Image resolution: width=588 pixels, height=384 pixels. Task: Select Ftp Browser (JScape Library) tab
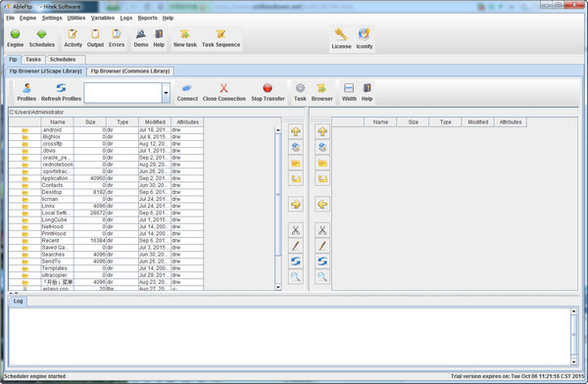coord(45,71)
